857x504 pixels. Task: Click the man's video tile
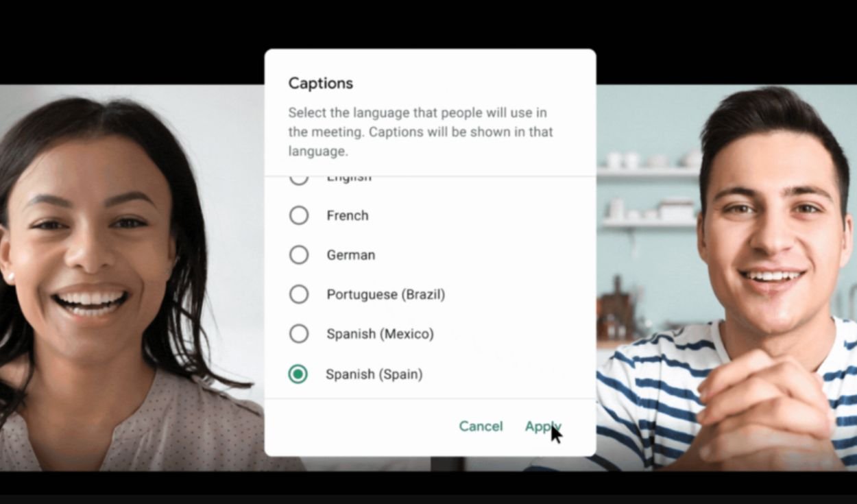click(727, 278)
